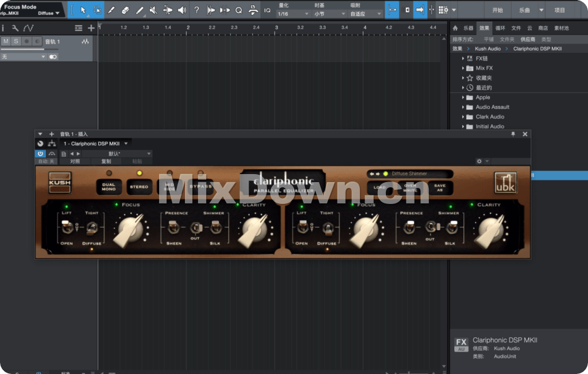Image resolution: width=588 pixels, height=374 pixels.
Task: Select the Paint pencil tool
Action: point(140,10)
